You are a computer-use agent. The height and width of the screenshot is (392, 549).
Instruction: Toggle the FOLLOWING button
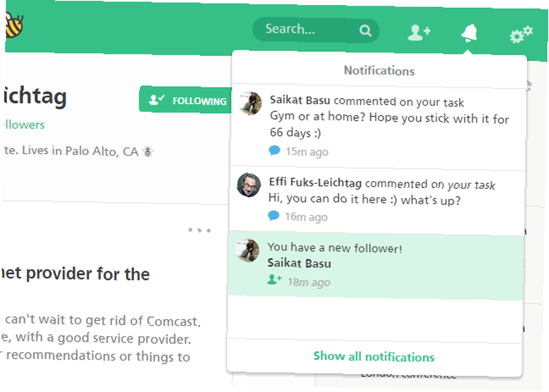[x=186, y=100]
